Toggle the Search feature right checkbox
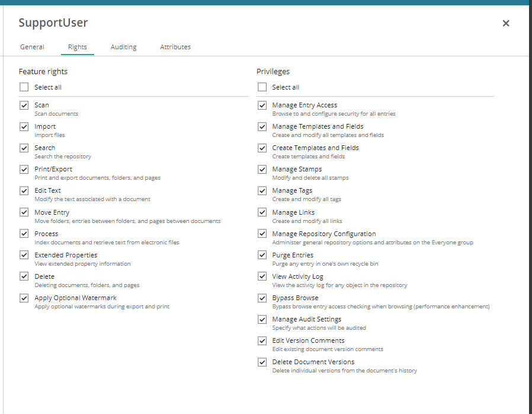532x414 pixels. (24, 148)
